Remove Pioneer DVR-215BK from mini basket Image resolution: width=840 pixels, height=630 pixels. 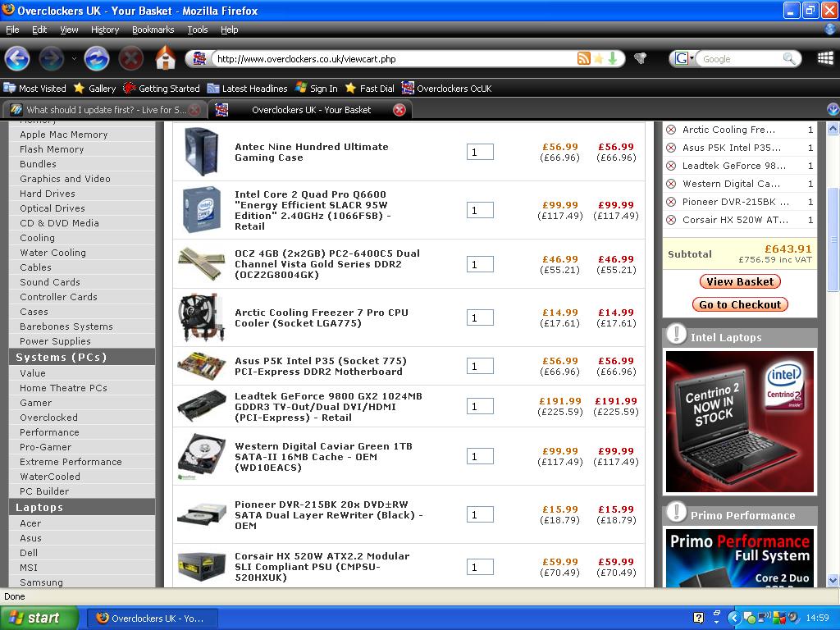point(671,202)
